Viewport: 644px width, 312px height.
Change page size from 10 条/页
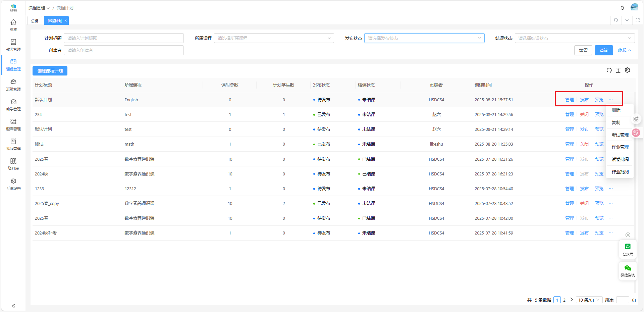tap(589, 300)
